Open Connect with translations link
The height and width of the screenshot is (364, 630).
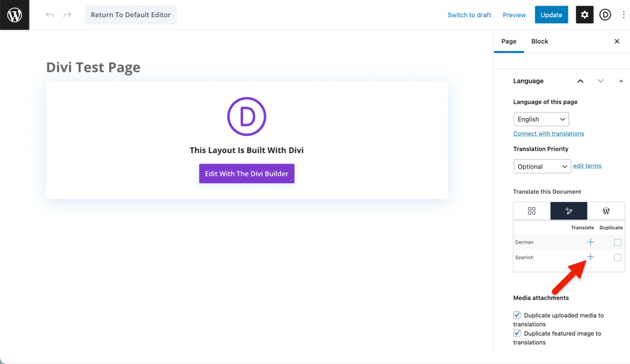[x=548, y=133]
